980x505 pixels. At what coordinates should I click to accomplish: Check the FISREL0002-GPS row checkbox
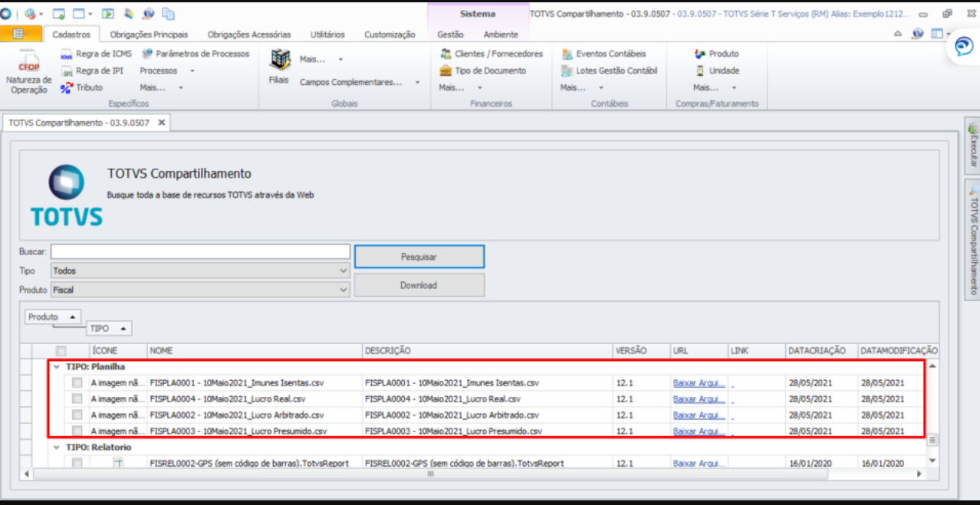(77, 463)
